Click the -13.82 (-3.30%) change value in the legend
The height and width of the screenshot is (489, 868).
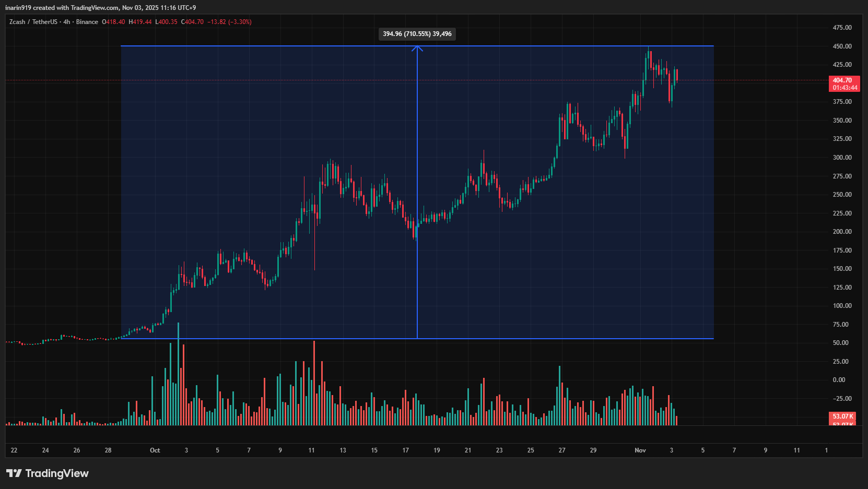229,22
